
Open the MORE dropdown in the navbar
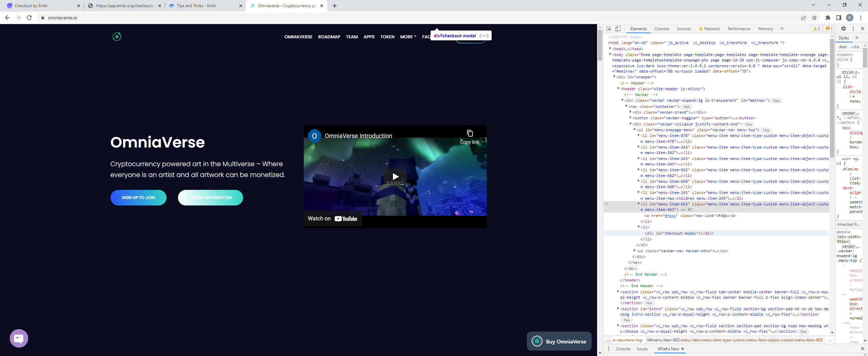408,37
